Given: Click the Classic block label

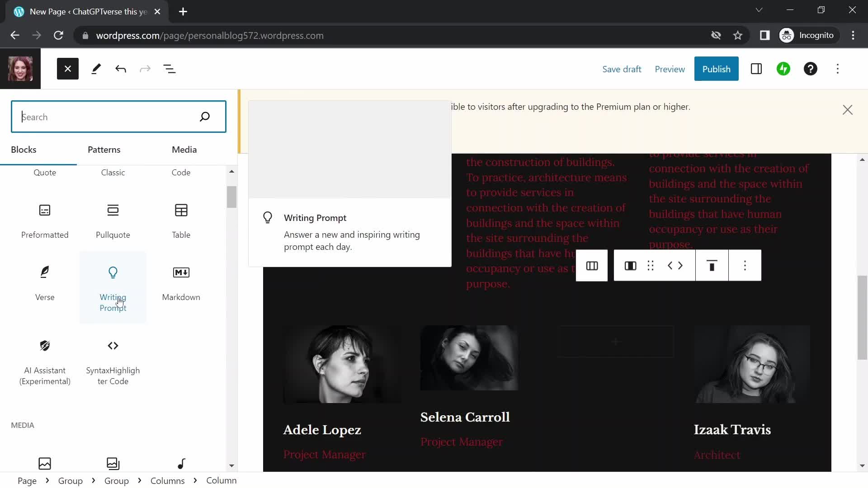Looking at the screenshot, I should [113, 173].
